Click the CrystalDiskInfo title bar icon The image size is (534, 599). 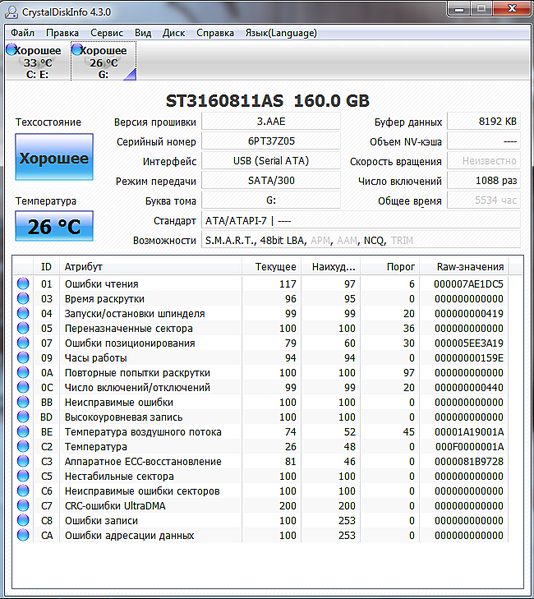(x=11, y=12)
